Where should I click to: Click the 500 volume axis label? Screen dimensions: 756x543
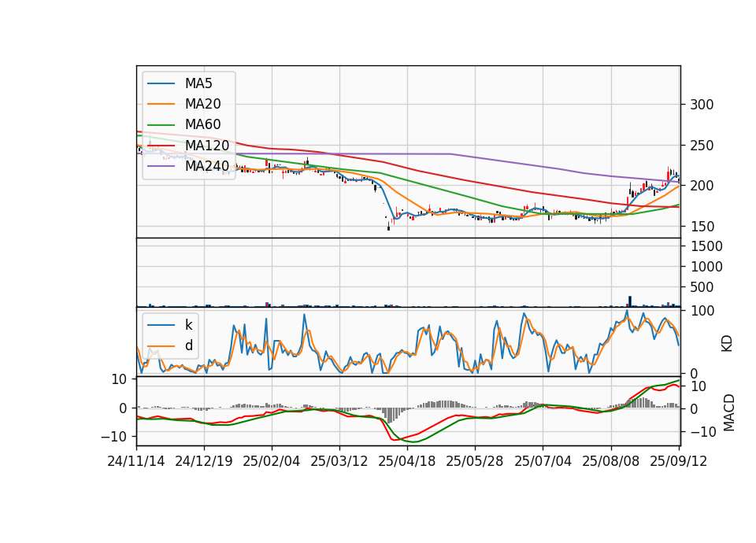(702, 287)
